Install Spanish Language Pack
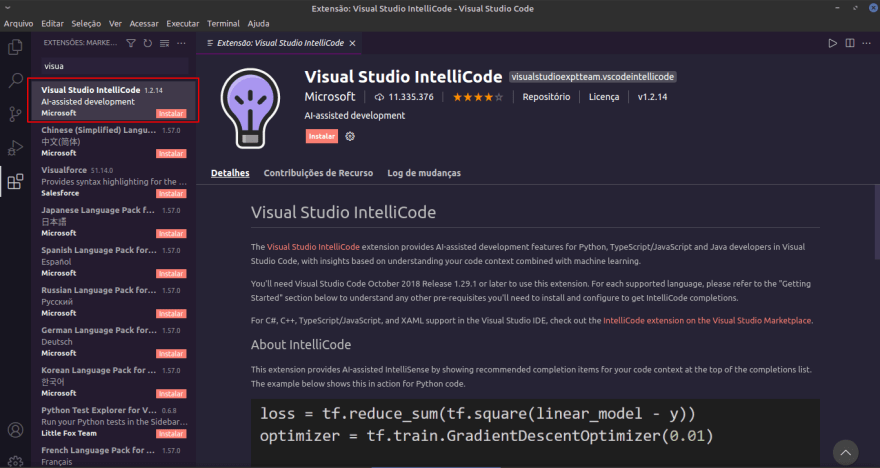This screenshot has height=468, width=880. tap(171, 273)
